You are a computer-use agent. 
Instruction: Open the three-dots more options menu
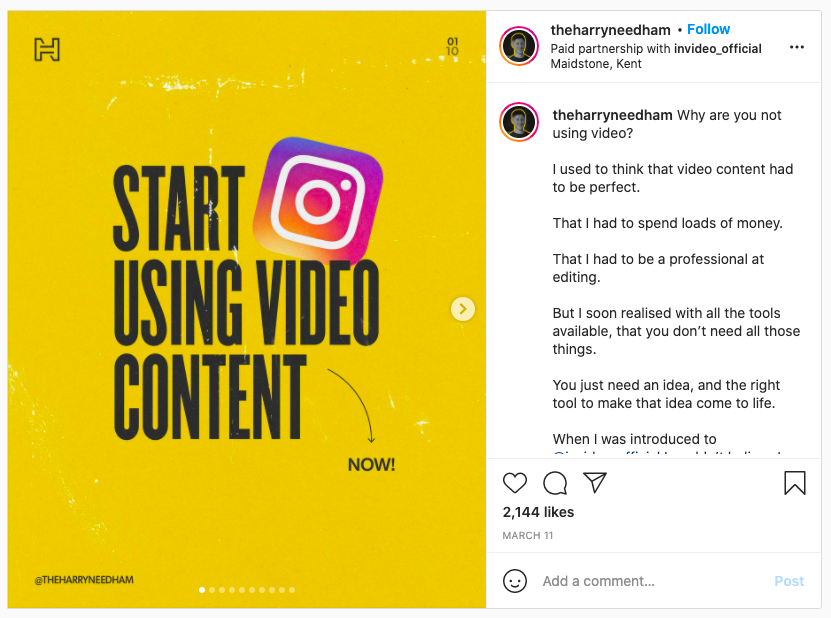coord(797,47)
